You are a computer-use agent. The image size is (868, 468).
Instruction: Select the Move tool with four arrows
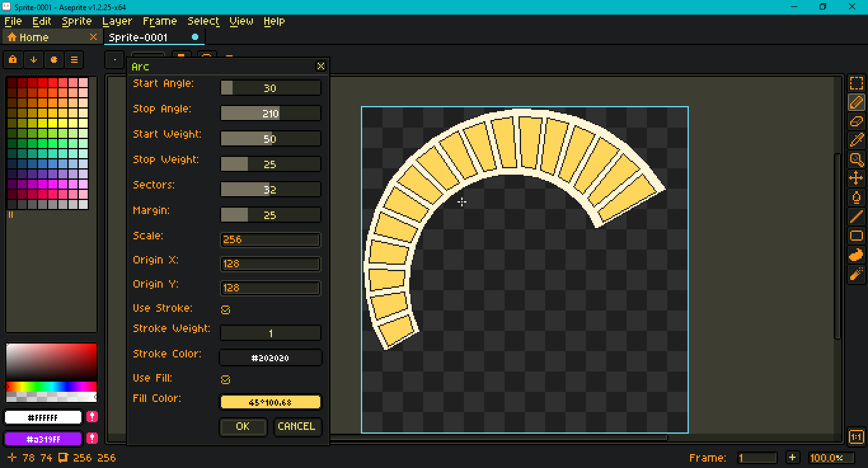point(856,178)
